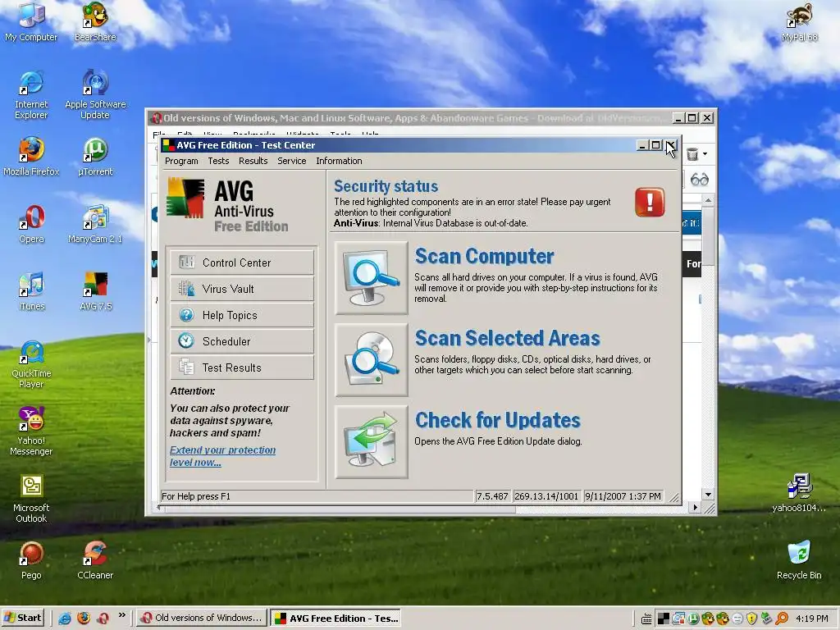Viewport: 840px width, 630px height.
Task: Open the Control Center button
Action: (242, 262)
